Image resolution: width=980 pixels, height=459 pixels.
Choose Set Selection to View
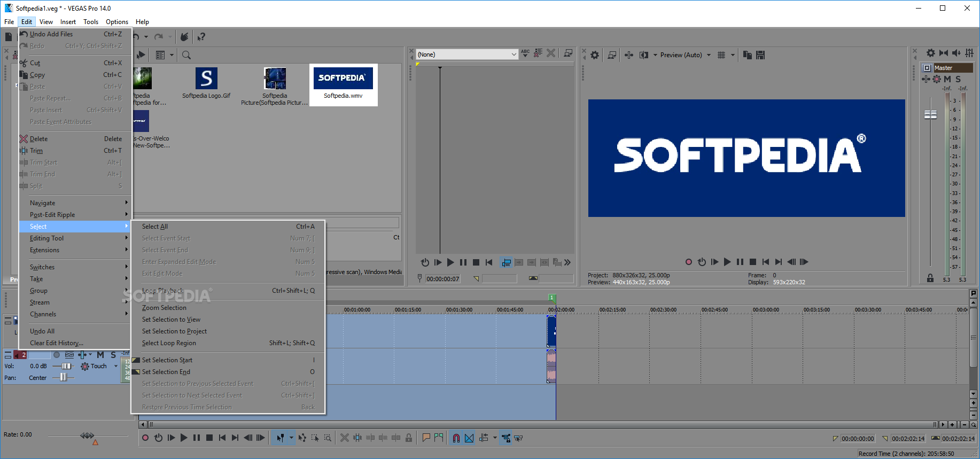pos(228,320)
